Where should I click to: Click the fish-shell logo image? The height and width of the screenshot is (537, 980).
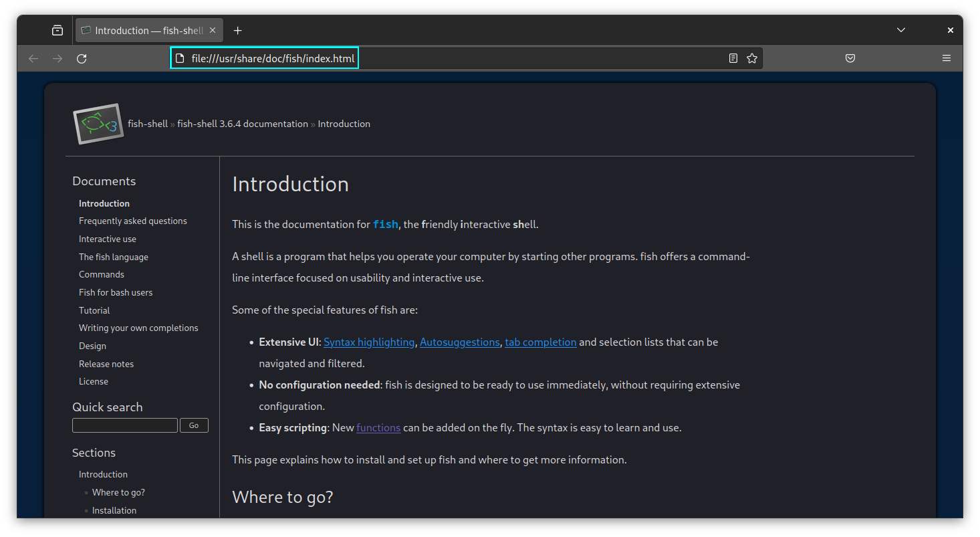[x=98, y=124]
